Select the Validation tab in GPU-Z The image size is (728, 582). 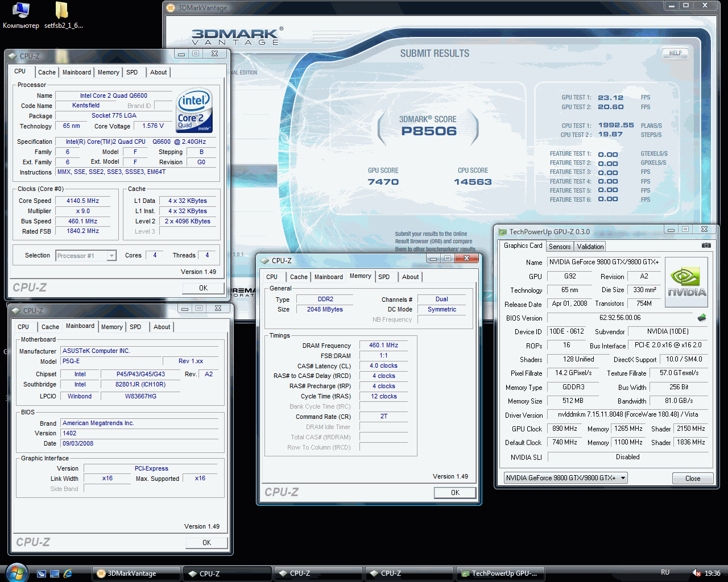[590, 246]
